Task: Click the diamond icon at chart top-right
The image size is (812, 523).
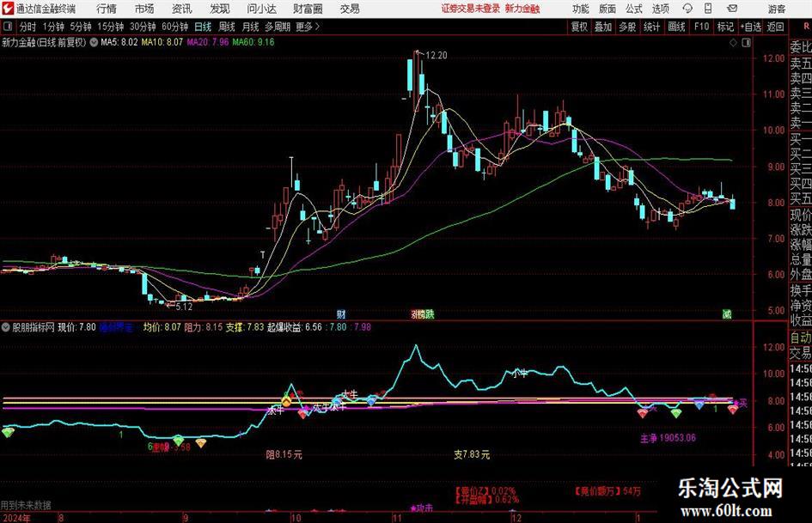Action: point(733,43)
